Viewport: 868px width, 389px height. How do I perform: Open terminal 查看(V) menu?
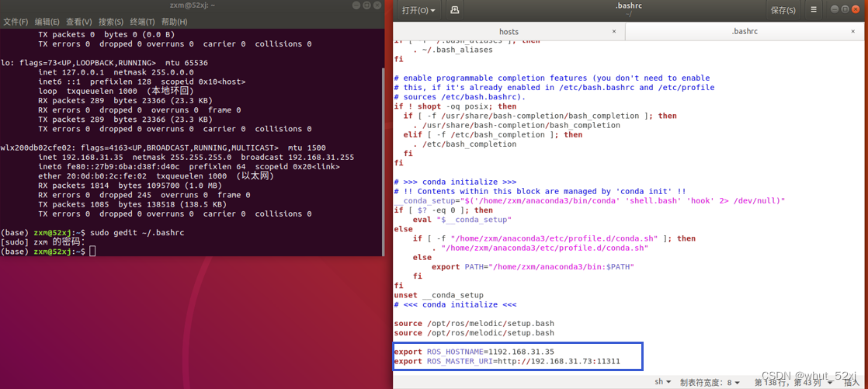tap(79, 22)
